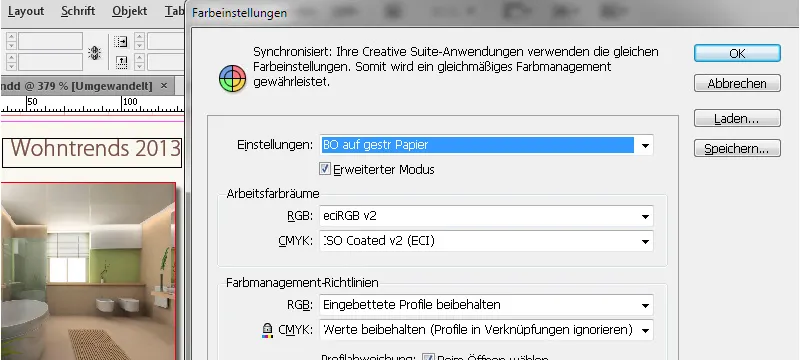Decrease the lower-left control panel field value
This screenshot has height=360, width=800.
[12, 66]
